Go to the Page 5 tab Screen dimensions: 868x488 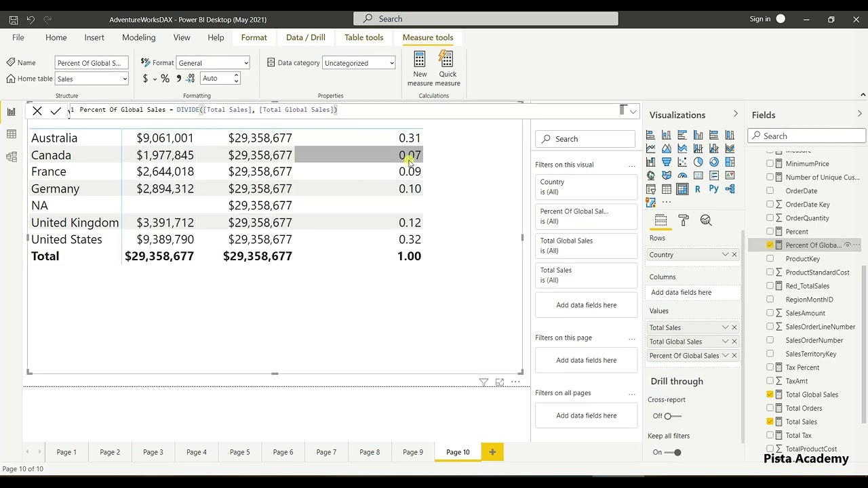tap(240, 452)
